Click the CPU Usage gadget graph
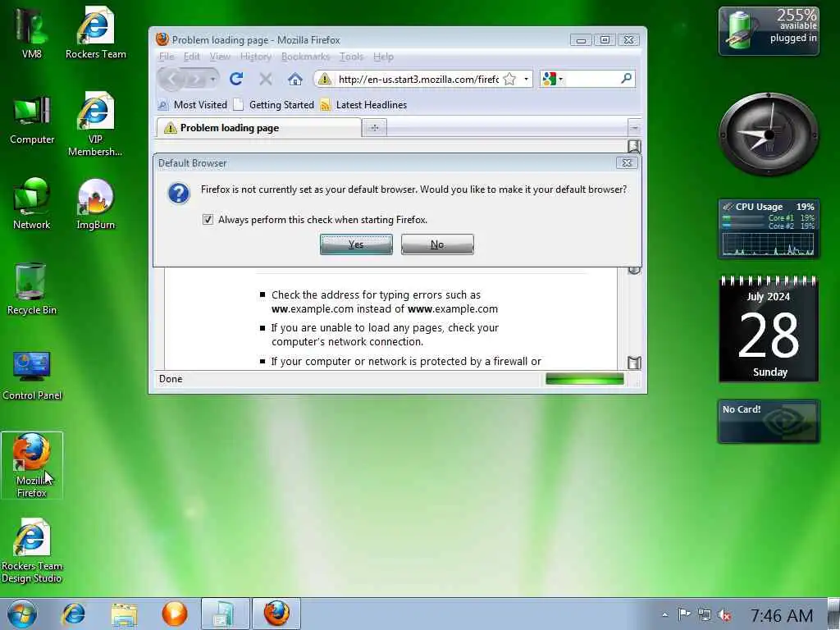Viewport: 840px width, 630px height. pos(768,244)
